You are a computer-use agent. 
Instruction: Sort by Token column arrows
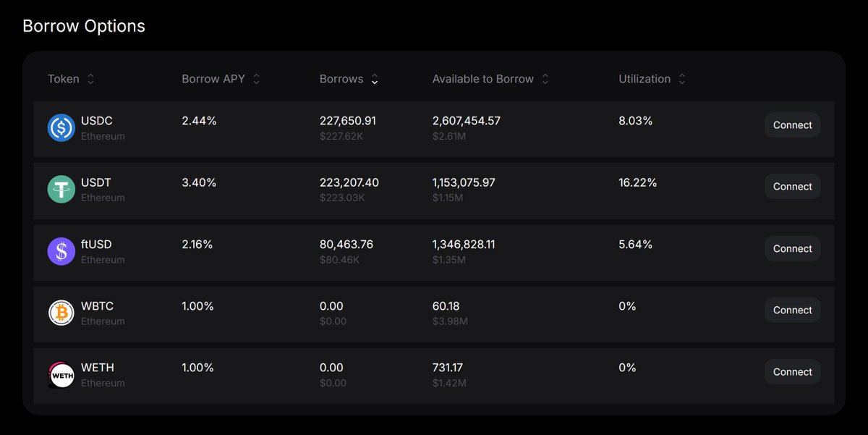pyautogui.click(x=90, y=79)
